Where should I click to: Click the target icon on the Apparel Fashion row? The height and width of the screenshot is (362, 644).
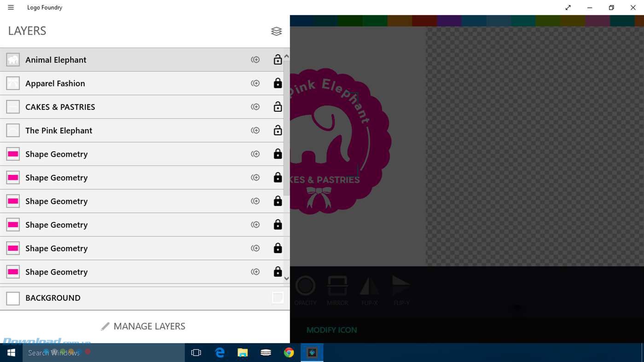255,83
